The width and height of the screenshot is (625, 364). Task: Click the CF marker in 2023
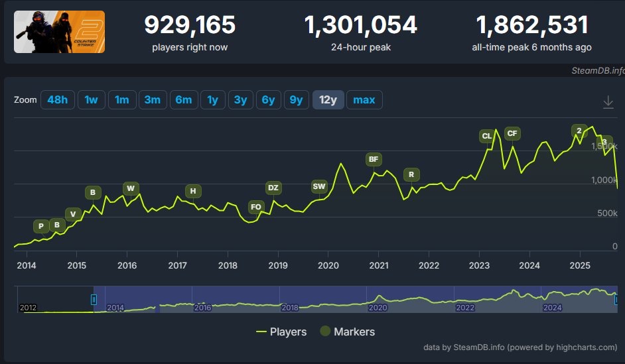pyautogui.click(x=512, y=133)
